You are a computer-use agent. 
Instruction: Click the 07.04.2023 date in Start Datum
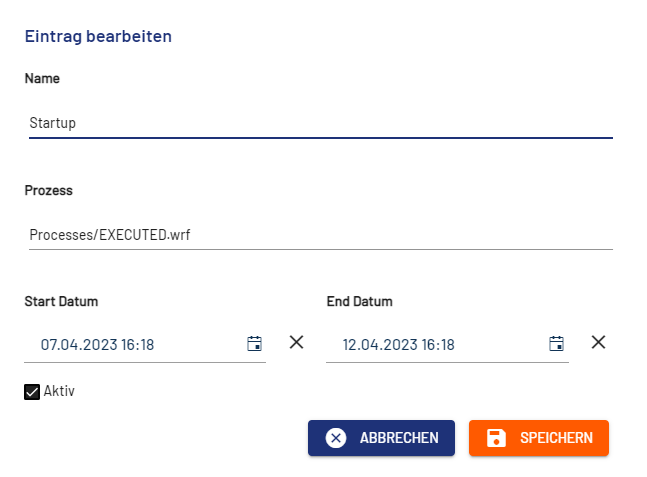pyautogui.click(x=79, y=345)
